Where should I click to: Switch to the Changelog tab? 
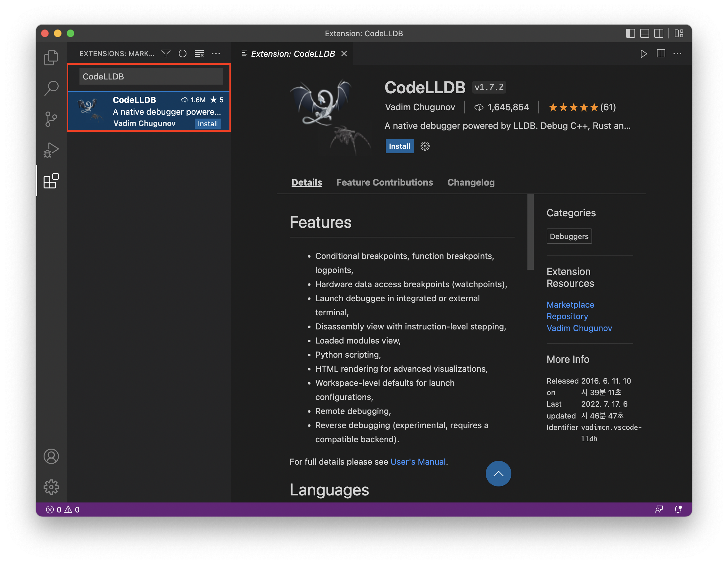pos(471,182)
